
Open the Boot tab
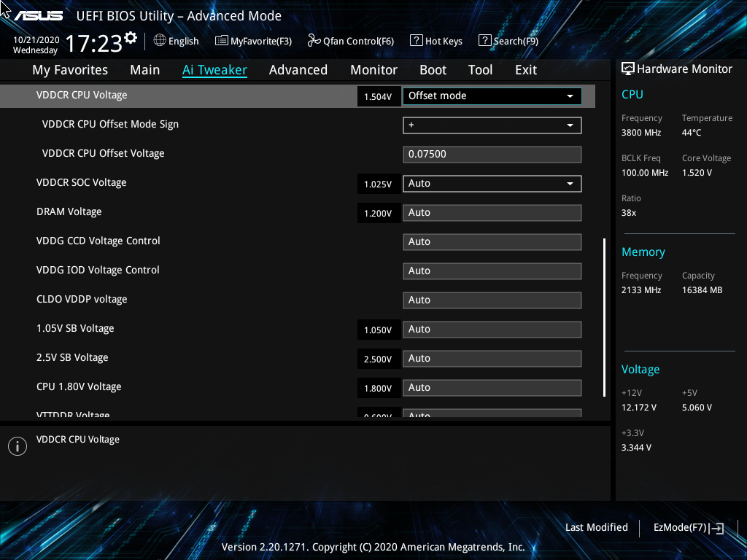[433, 70]
